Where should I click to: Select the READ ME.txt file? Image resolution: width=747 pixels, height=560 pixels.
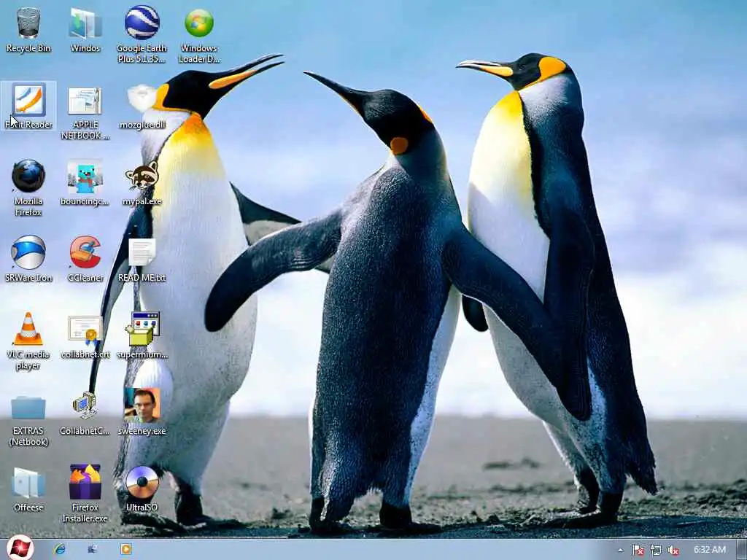(x=142, y=260)
